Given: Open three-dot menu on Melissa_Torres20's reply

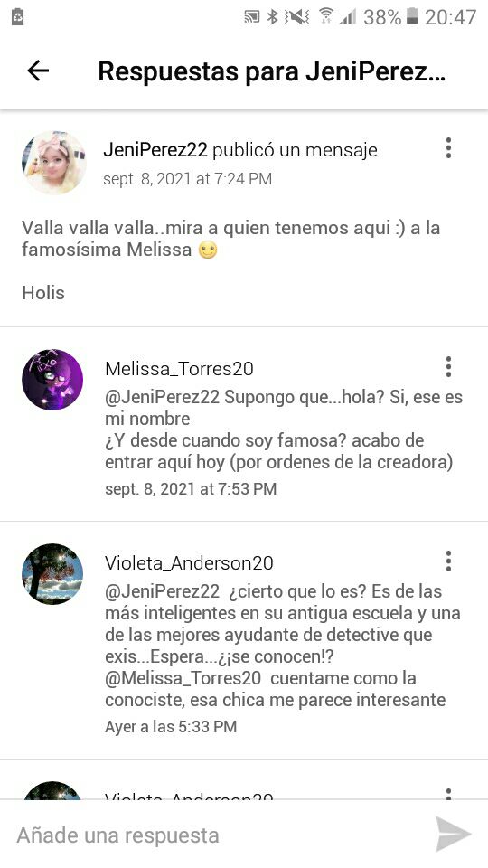Looking at the screenshot, I should 448,366.
